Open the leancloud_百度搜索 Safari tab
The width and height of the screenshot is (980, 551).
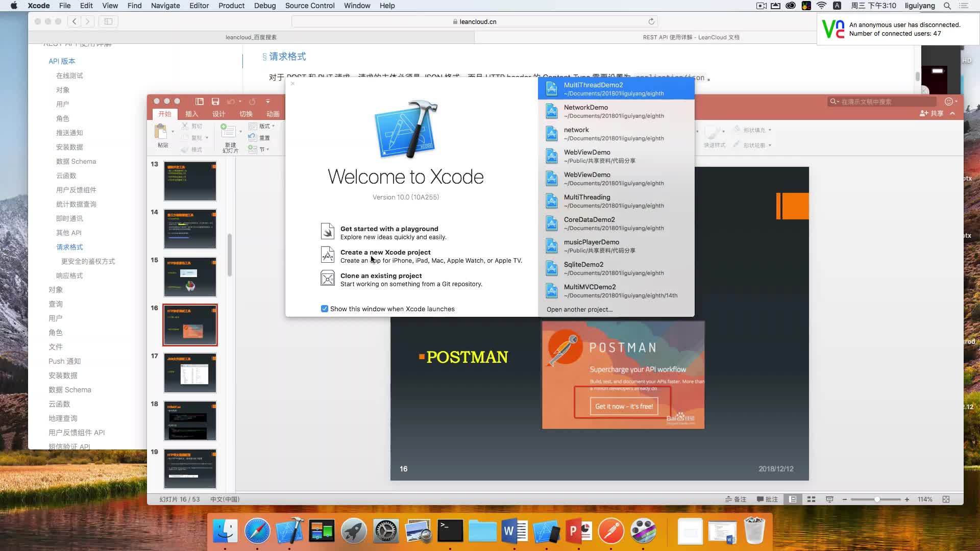click(251, 37)
